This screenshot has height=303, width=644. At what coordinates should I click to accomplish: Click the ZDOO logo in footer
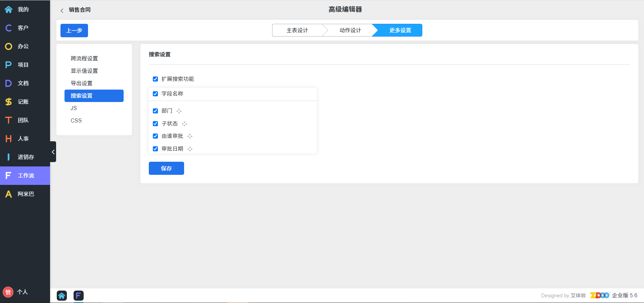[x=600, y=295]
